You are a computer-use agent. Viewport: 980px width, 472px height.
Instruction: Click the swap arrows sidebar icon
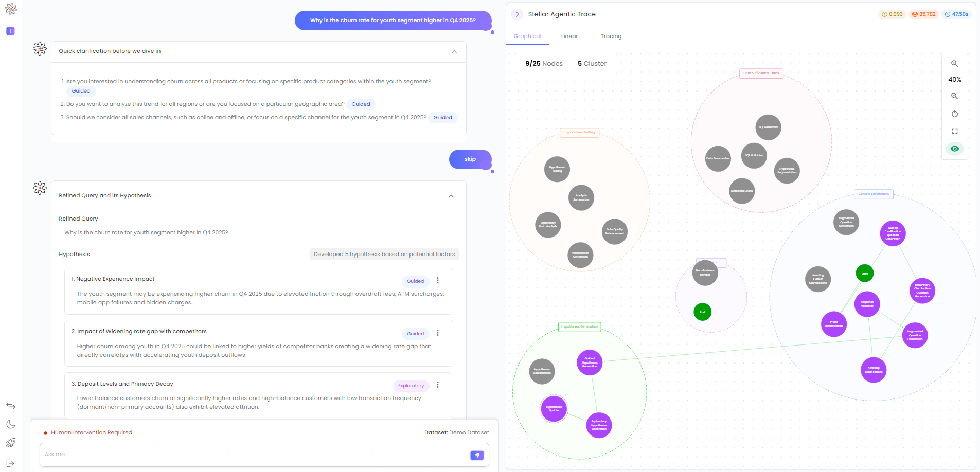pos(11,406)
